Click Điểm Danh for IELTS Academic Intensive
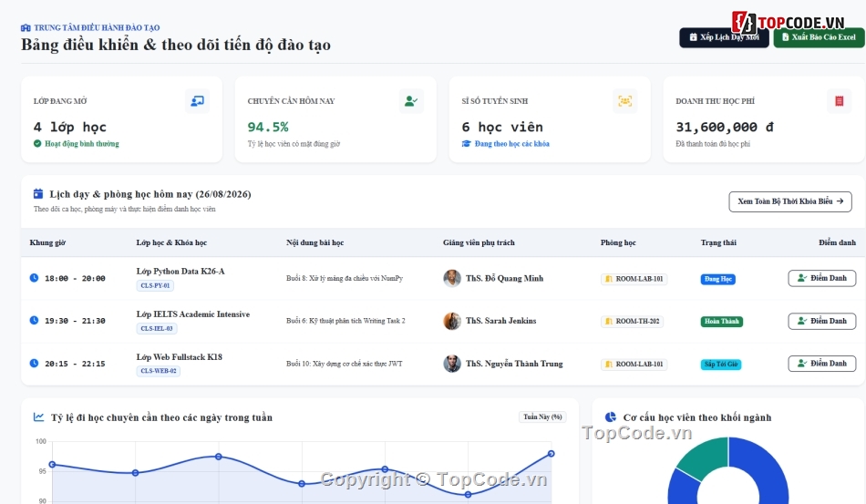The image size is (866, 504). [822, 321]
